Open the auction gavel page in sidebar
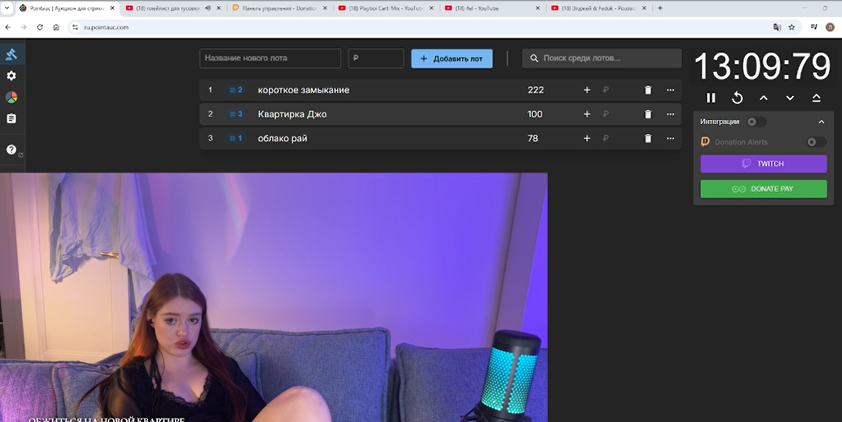 tap(11, 54)
